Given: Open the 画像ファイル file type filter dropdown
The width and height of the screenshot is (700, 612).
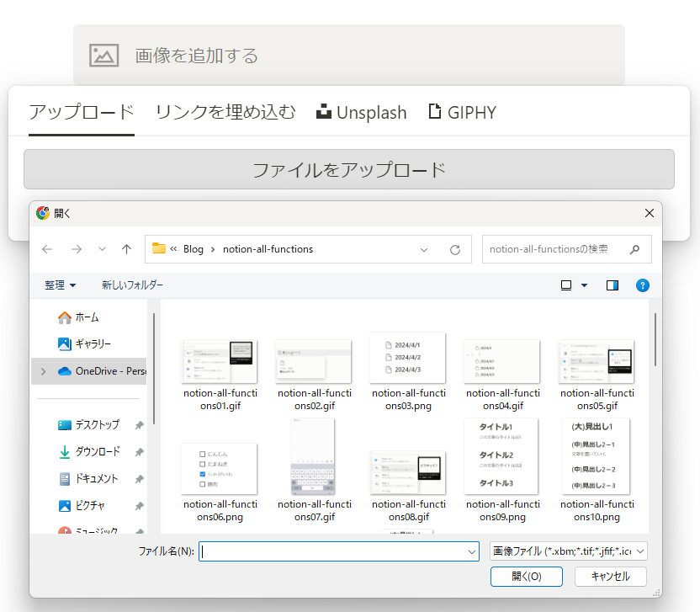Looking at the screenshot, I should (x=568, y=551).
